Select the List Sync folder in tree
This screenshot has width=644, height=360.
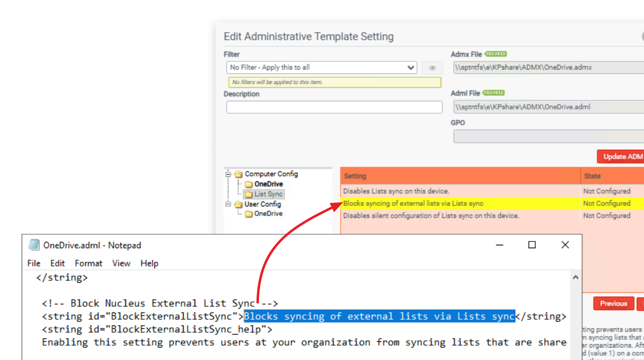pyautogui.click(x=268, y=194)
